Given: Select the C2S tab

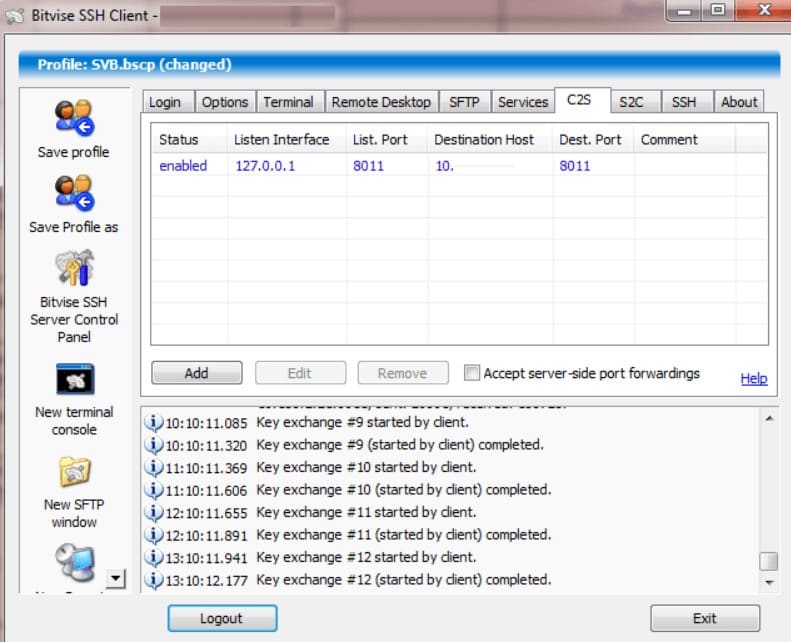Looking at the screenshot, I should (x=581, y=100).
